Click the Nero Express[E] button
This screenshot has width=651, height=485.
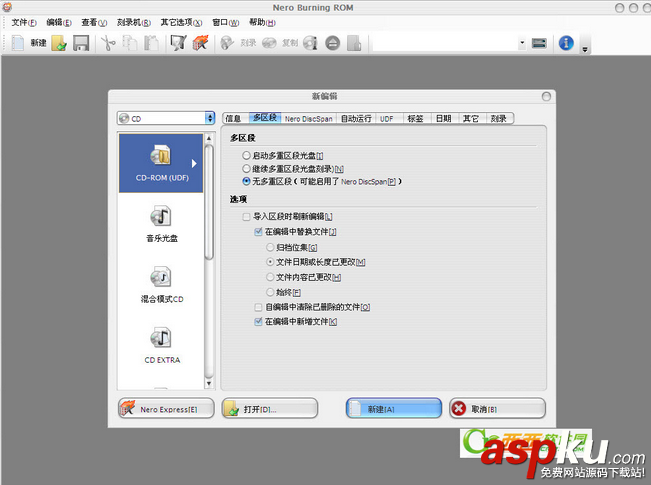point(166,409)
